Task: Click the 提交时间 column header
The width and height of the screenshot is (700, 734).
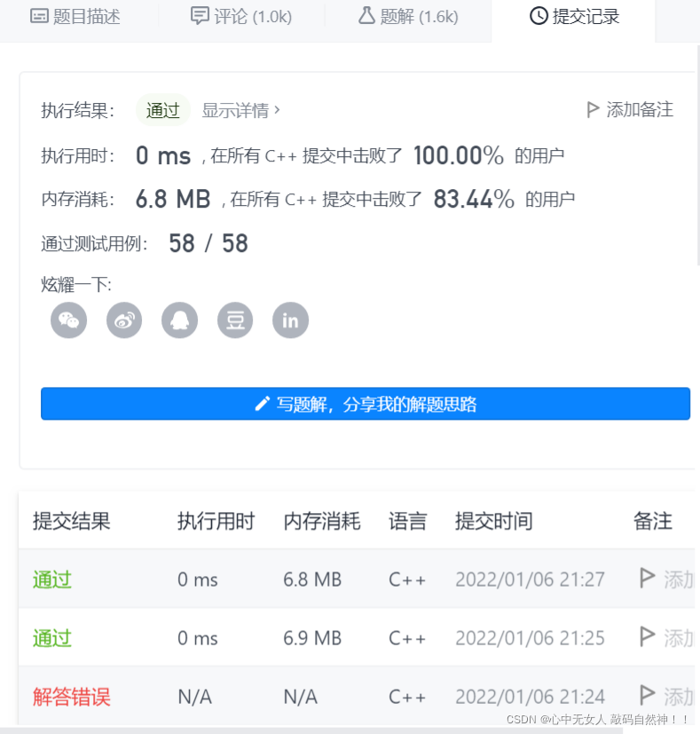Action: [x=494, y=521]
